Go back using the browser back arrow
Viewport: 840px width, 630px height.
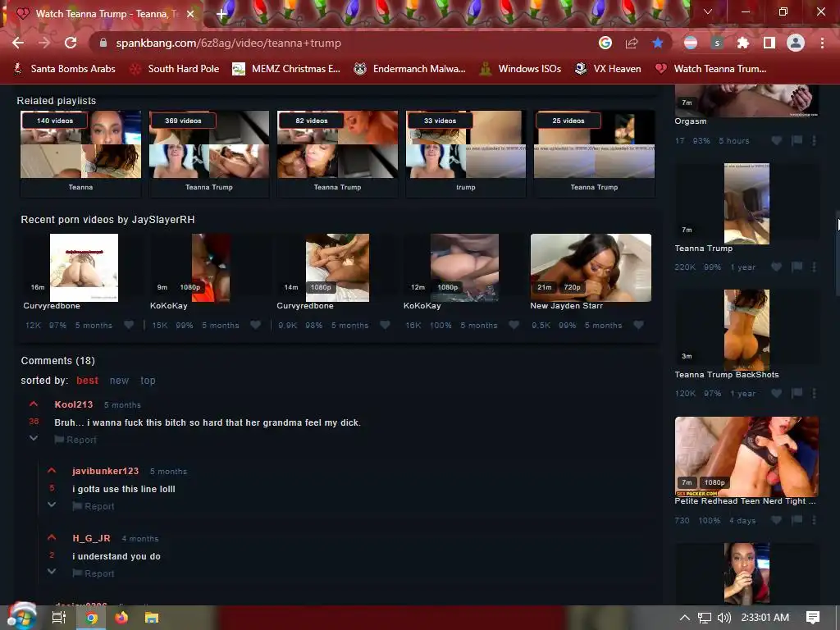(x=18, y=43)
